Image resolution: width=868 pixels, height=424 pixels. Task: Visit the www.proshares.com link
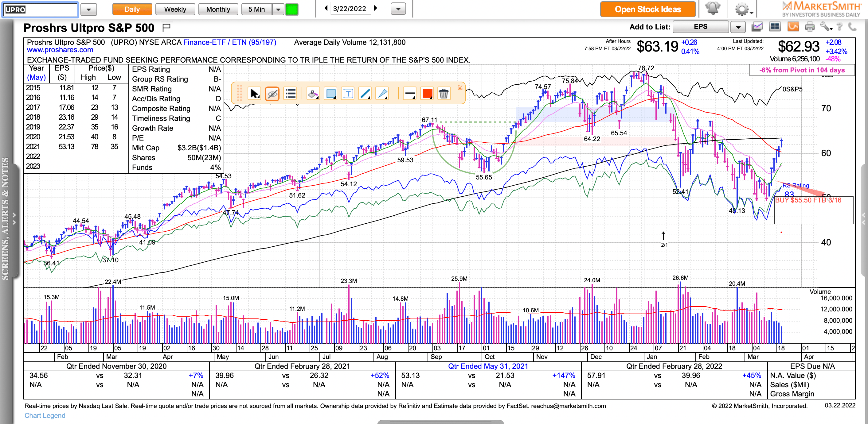(x=60, y=50)
